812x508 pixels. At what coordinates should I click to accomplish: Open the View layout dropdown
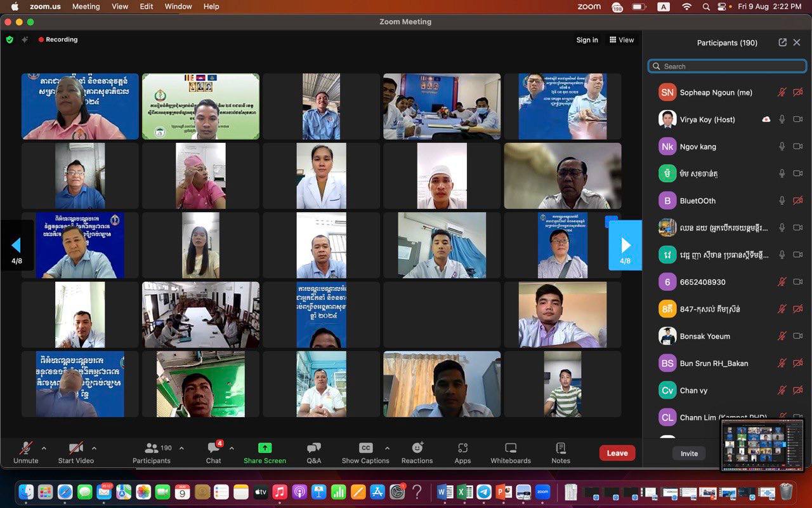click(622, 39)
